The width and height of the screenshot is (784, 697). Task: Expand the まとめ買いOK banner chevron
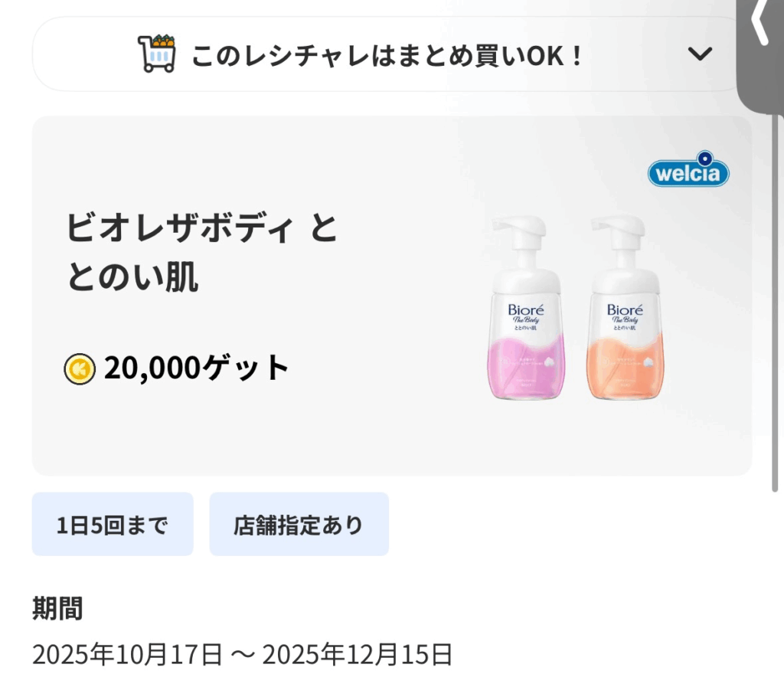tap(700, 54)
